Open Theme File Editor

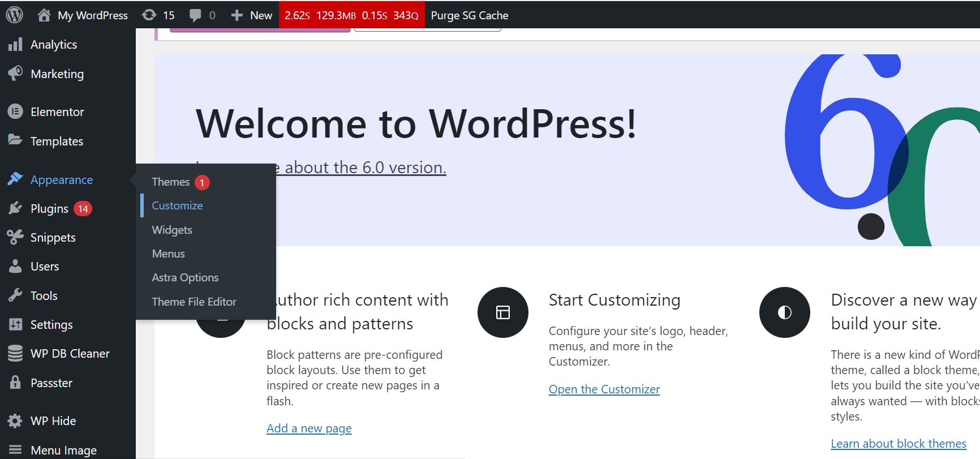point(194,302)
